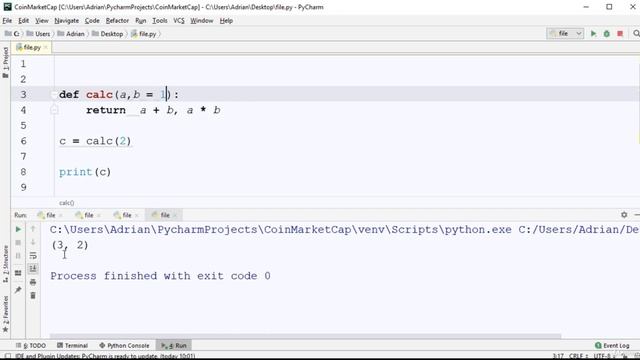Image resolution: width=640 pixels, height=360 pixels.
Task: Open the View menu
Action: click(42, 20)
